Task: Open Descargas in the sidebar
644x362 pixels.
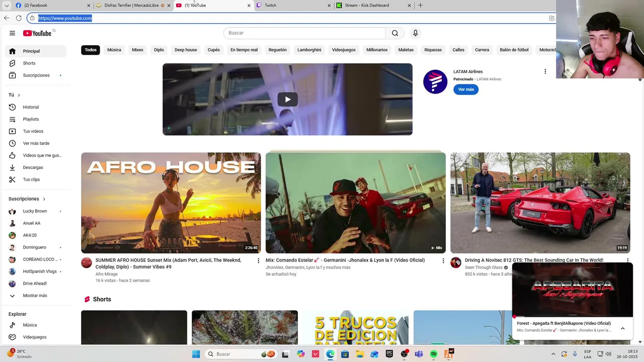Action: tap(35, 167)
